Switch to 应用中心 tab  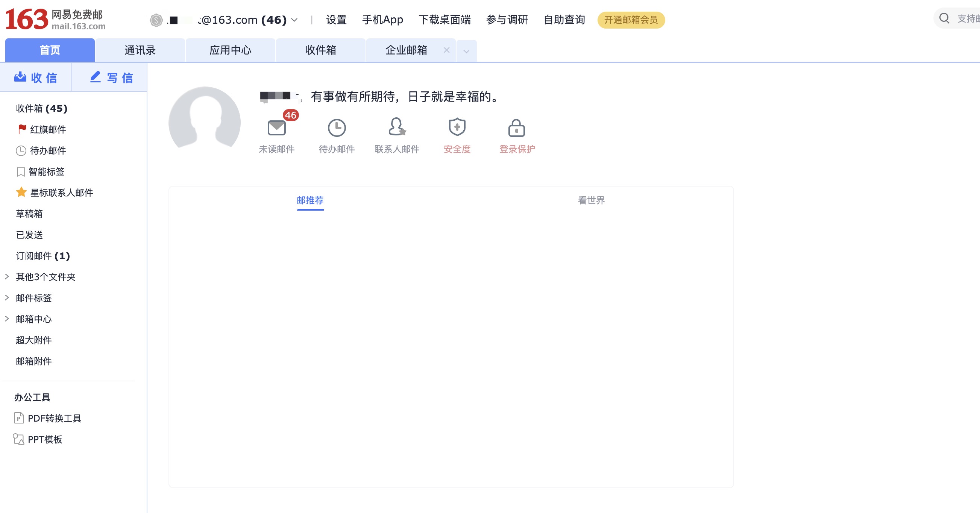tap(230, 50)
